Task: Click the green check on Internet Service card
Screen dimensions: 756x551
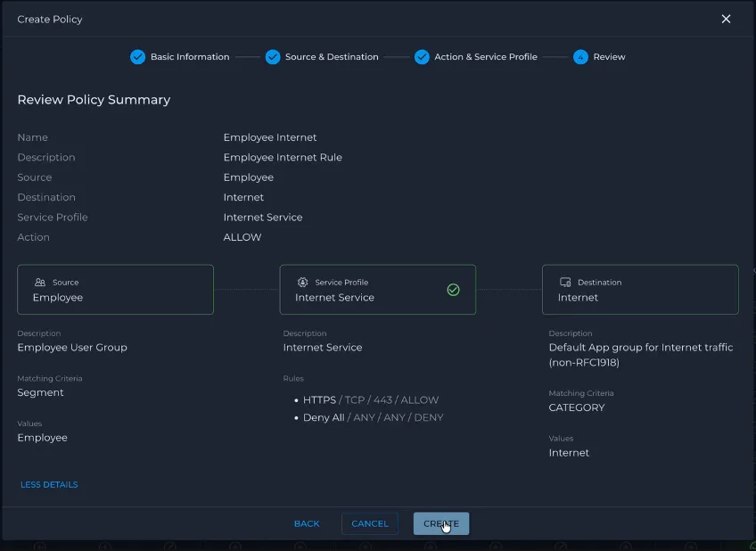Action: coord(453,290)
